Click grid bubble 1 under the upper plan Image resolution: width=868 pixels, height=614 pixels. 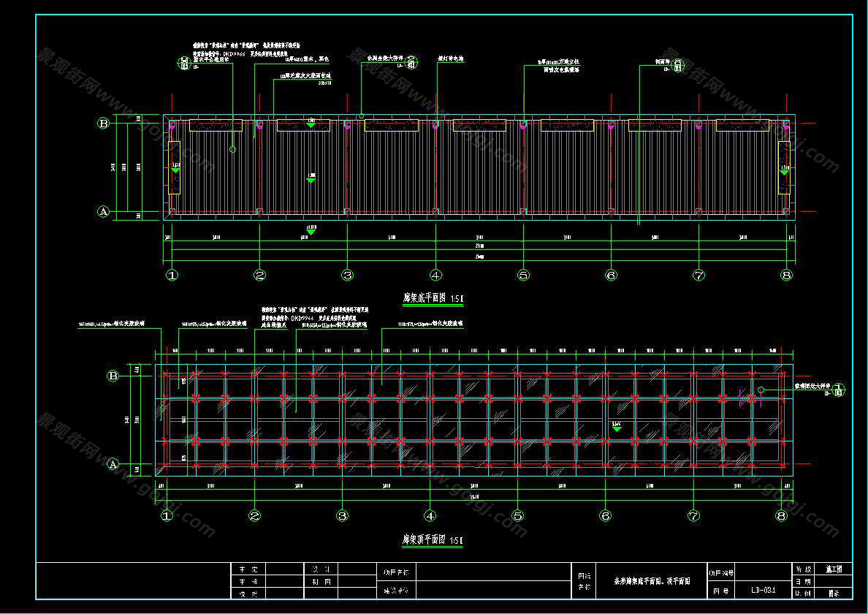[172, 276]
